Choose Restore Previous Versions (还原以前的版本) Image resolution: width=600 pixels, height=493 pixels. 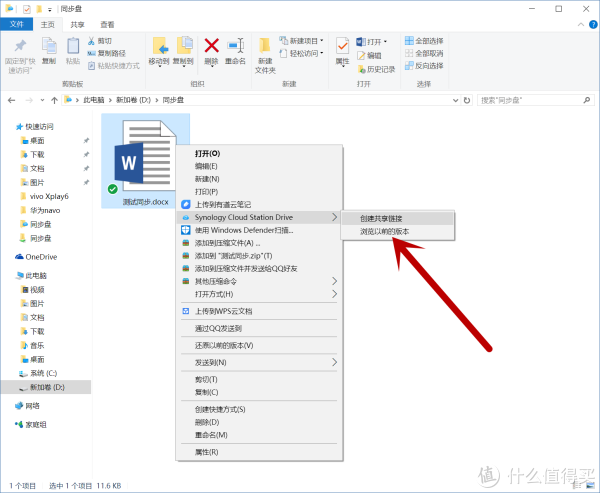(259, 345)
